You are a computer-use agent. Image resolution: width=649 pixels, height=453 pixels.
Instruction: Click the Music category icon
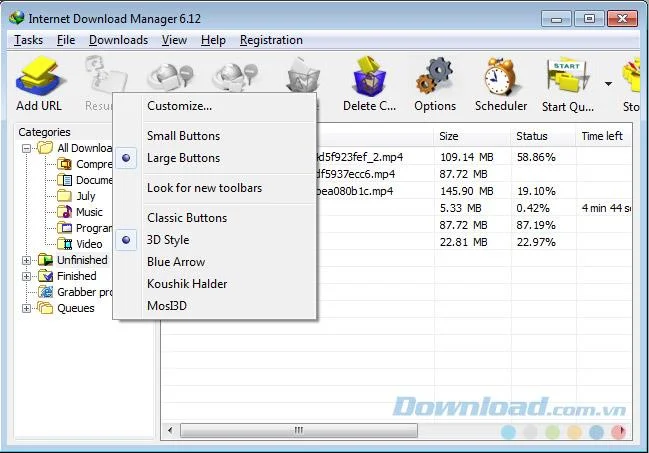(65, 212)
